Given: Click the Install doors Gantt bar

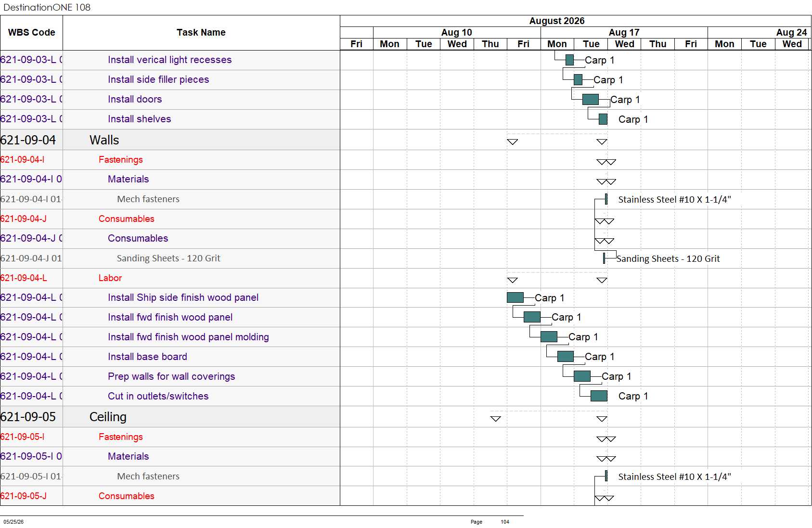Looking at the screenshot, I should pyautogui.click(x=590, y=100).
